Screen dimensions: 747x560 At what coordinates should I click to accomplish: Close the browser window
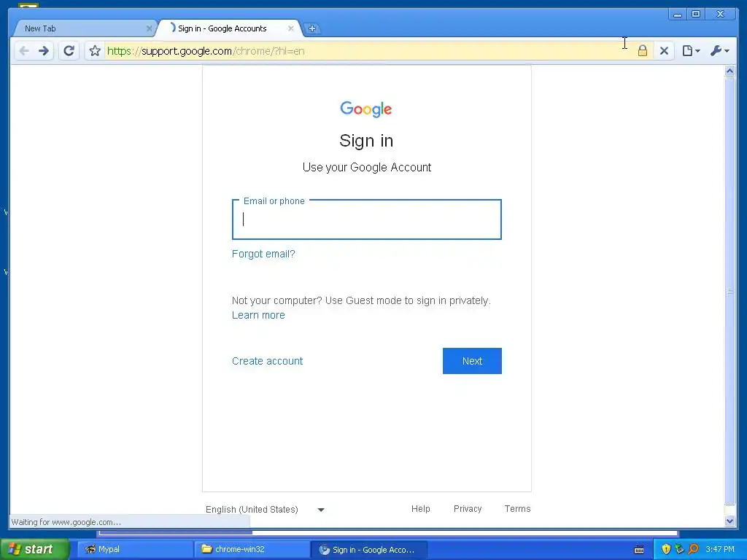click(x=720, y=15)
